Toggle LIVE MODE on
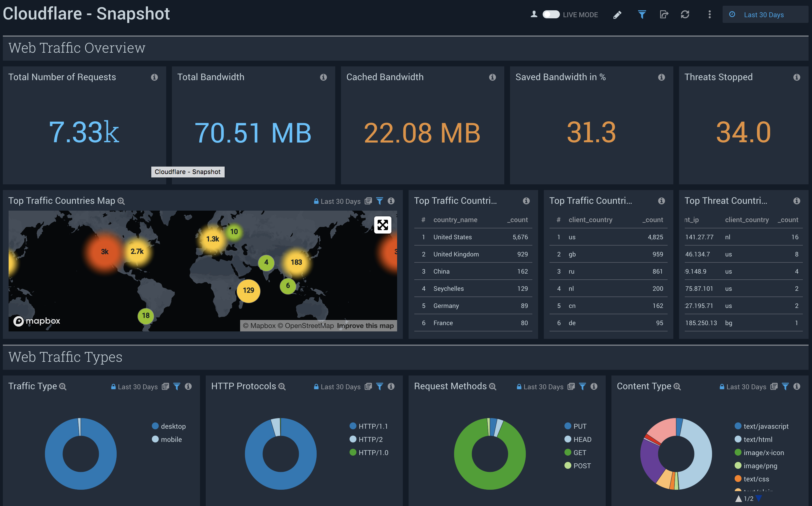Viewport: 812px width, 506px height. pyautogui.click(x=551, y=14)
